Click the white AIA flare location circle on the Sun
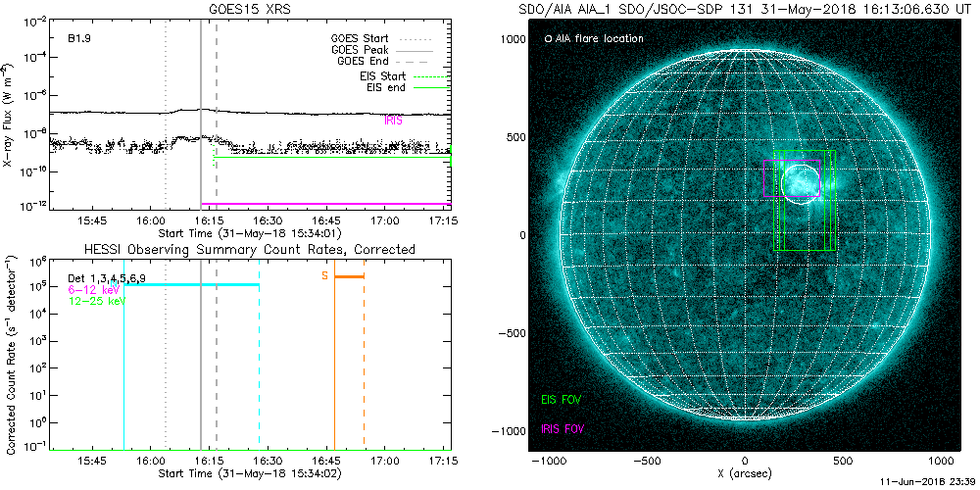Screen dimensions: 980x490 [800, 184]
